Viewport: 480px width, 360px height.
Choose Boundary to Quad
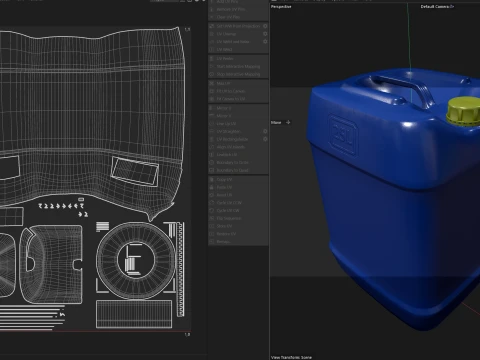[x=238, y=170]
